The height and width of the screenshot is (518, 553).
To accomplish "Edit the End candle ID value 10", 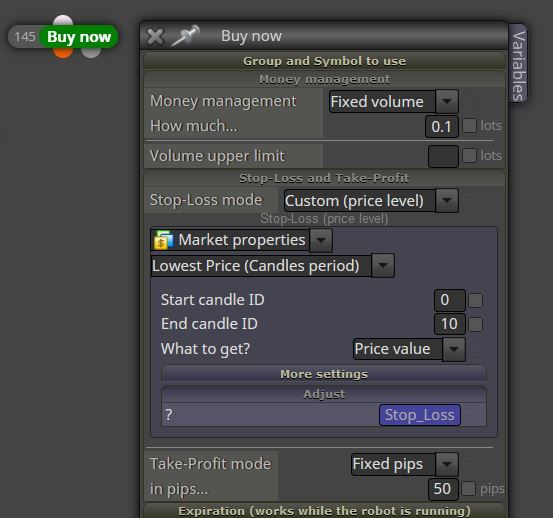I will (449, 324).
